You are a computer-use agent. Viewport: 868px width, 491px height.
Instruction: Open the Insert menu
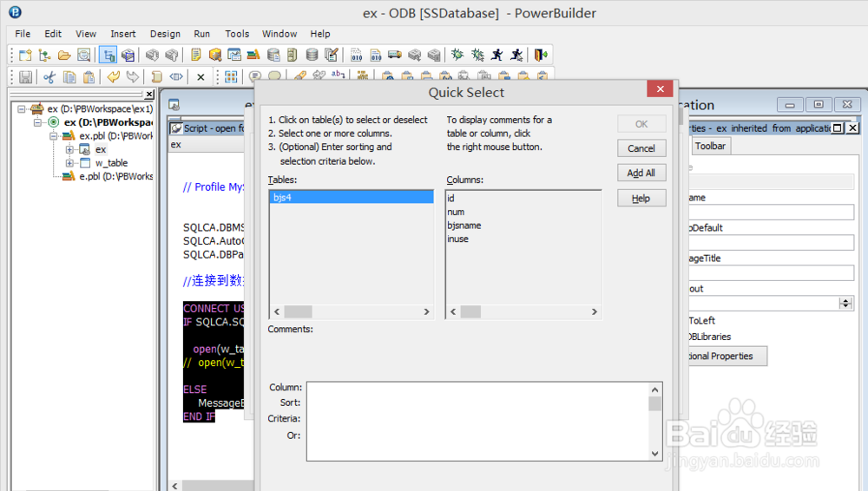[x=123, y=34]
